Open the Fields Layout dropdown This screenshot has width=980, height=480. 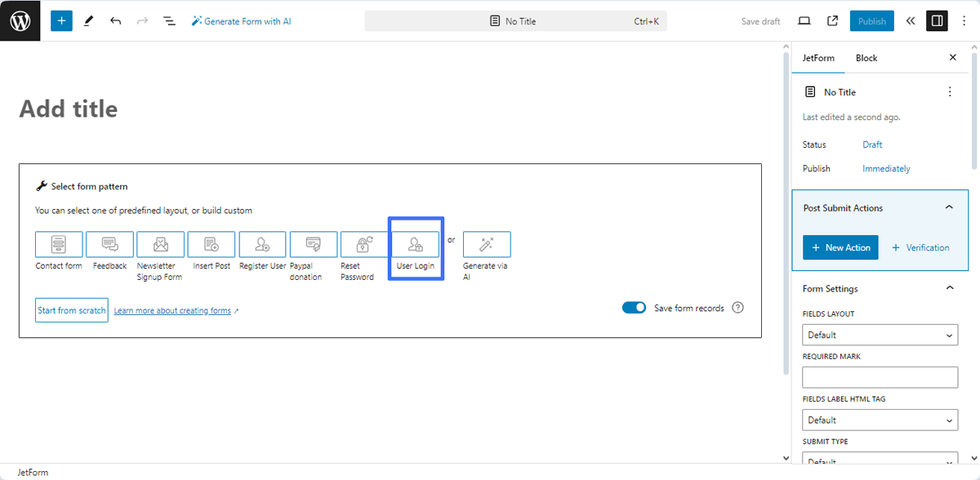tap(880, 335)
